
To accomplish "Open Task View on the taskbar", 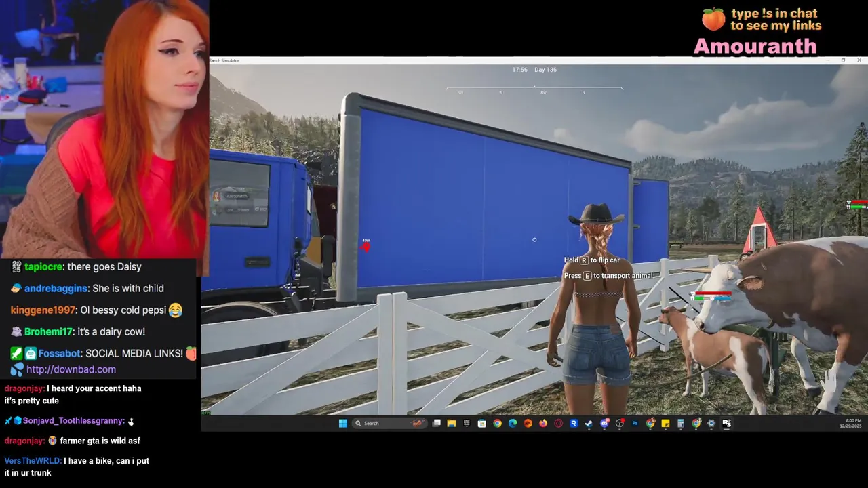I will coord(436,423).
